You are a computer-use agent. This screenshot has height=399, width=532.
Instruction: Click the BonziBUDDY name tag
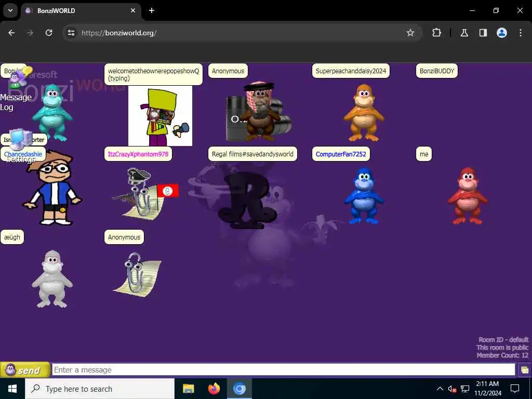point(436,71)
